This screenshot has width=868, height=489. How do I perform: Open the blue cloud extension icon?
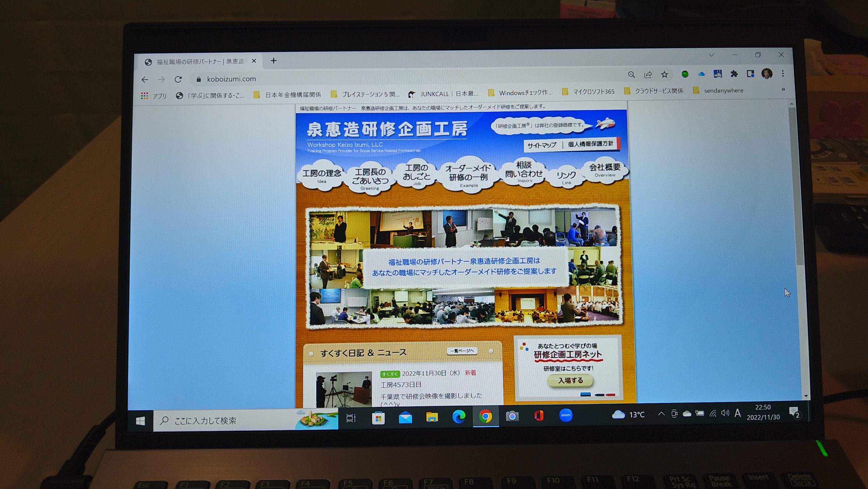pyautogui.click(x=701, y=74)
